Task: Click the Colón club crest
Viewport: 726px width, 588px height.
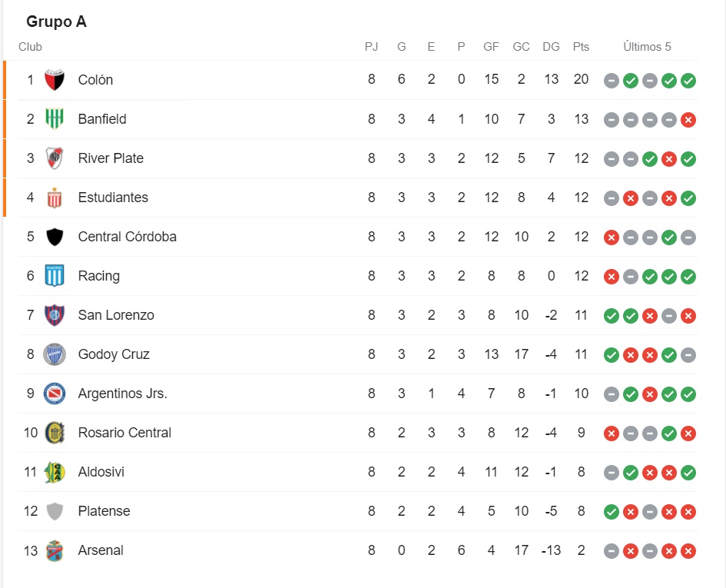Action: [55, 80]
